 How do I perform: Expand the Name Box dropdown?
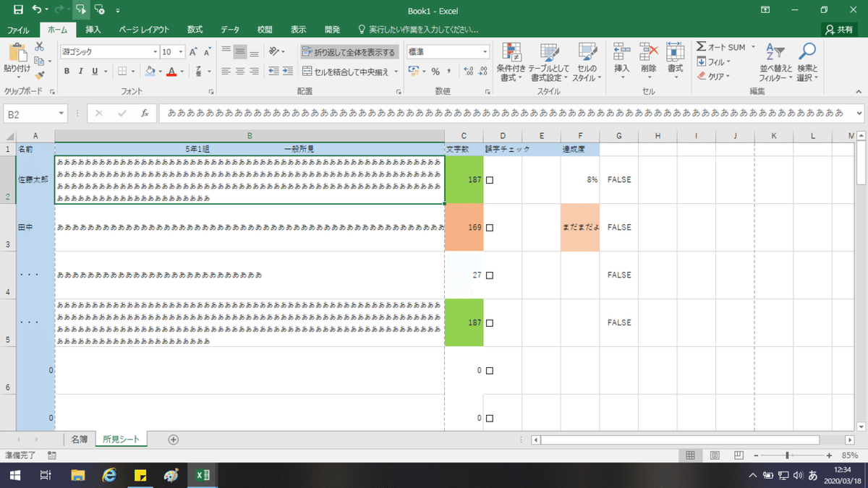point(62,114)
